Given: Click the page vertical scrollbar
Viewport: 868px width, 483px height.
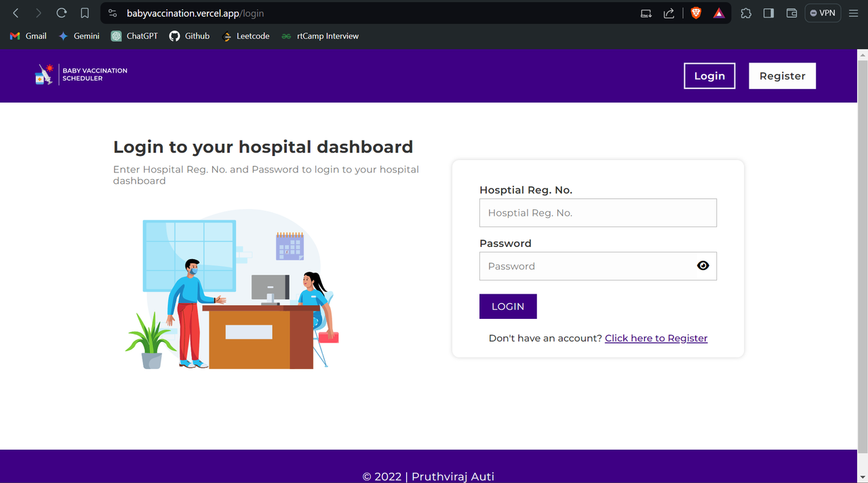Looking at the screenshot, I should pos(863,258).
